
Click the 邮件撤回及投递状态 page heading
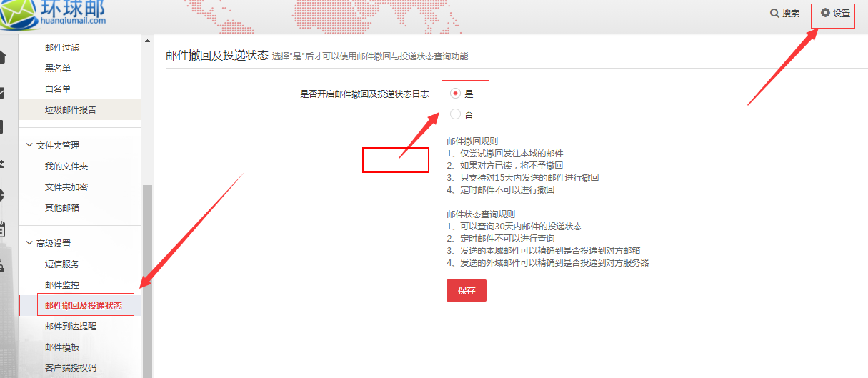click(x=217, y=55)
